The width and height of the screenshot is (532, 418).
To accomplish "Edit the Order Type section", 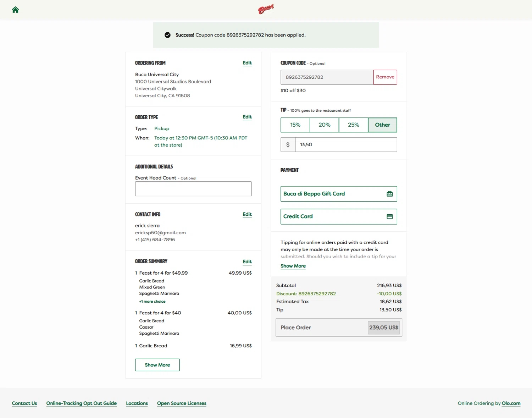I will tap(247, 117).
